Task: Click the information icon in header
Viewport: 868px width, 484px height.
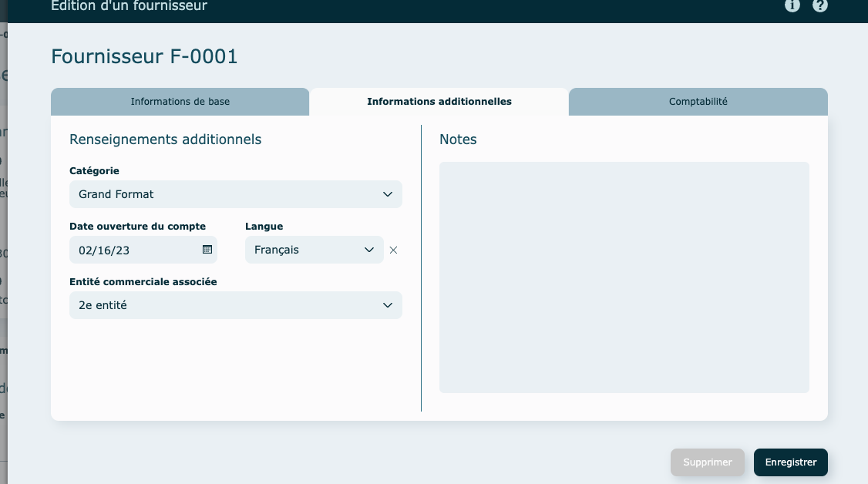Action: [792, 5]
